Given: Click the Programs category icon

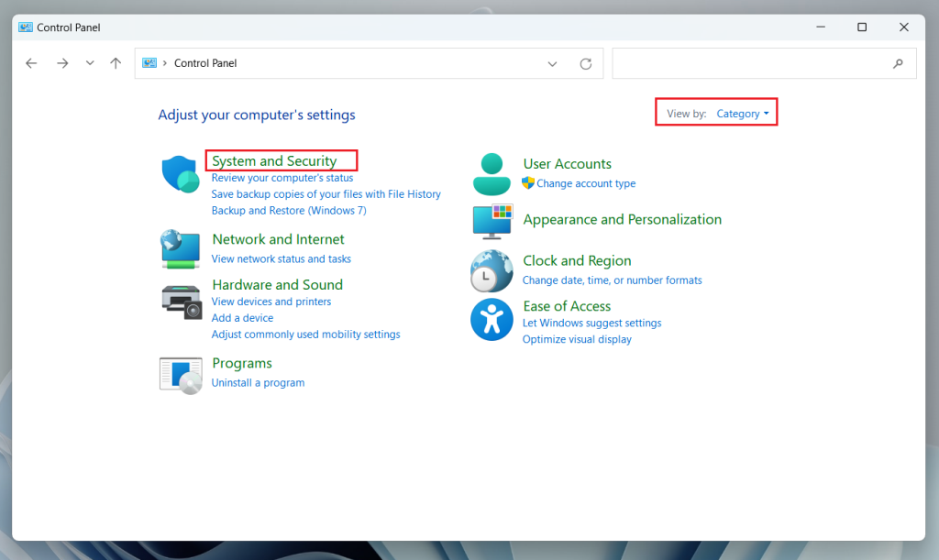Looking at the screenshot, I should click(180, 373).
